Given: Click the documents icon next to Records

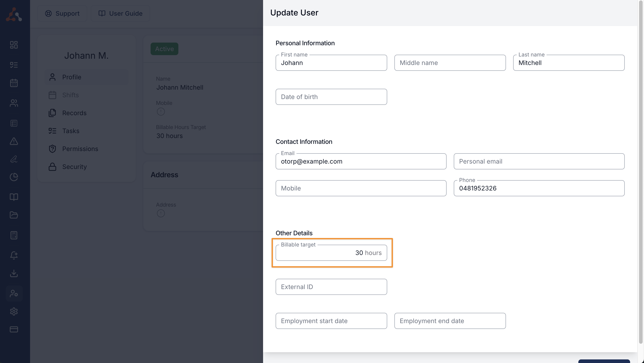Looking at the screenshot, I should (52, 113).
